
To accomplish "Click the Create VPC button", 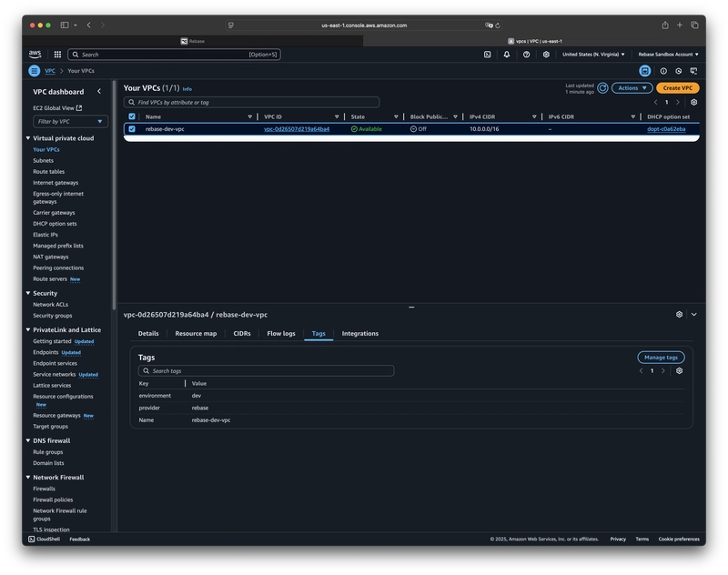I will coord(677,88).
